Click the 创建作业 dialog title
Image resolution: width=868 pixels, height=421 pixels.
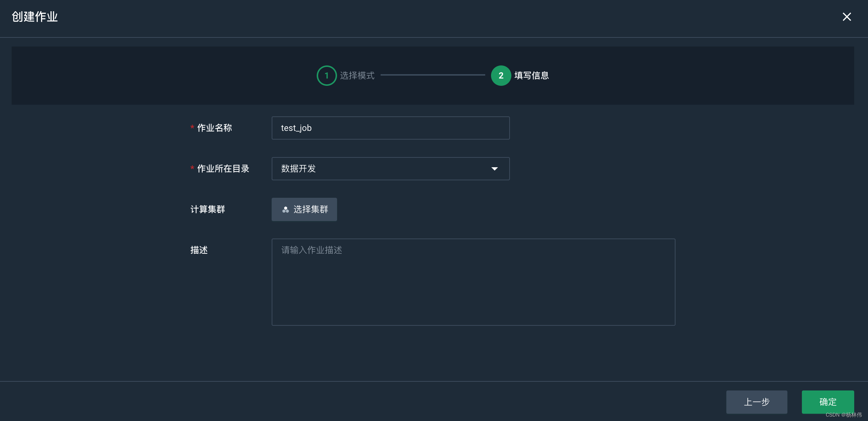tap(35, 17)
